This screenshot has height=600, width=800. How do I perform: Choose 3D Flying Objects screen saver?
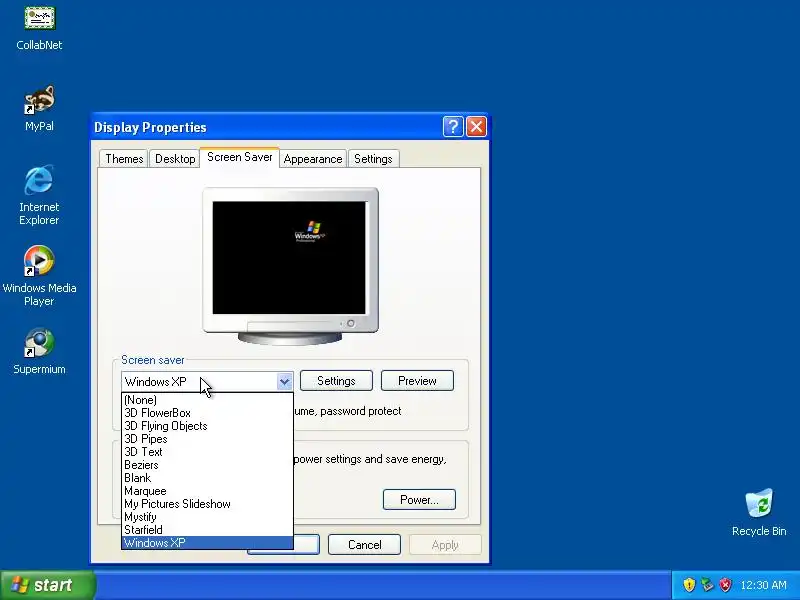[x=208, y=426]
